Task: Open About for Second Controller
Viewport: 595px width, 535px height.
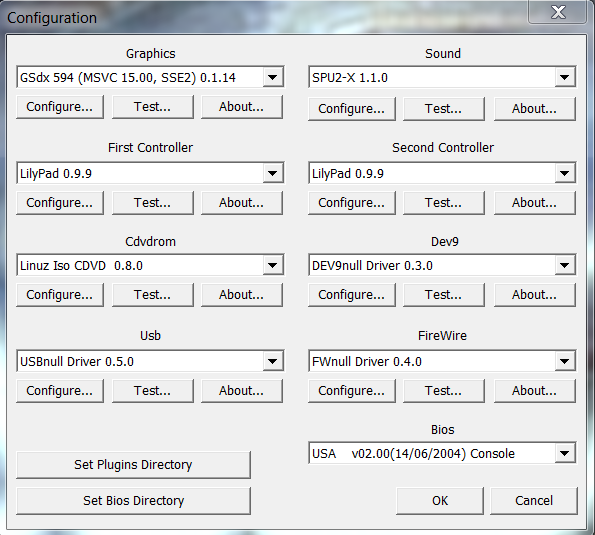Action: coord(534,203)
